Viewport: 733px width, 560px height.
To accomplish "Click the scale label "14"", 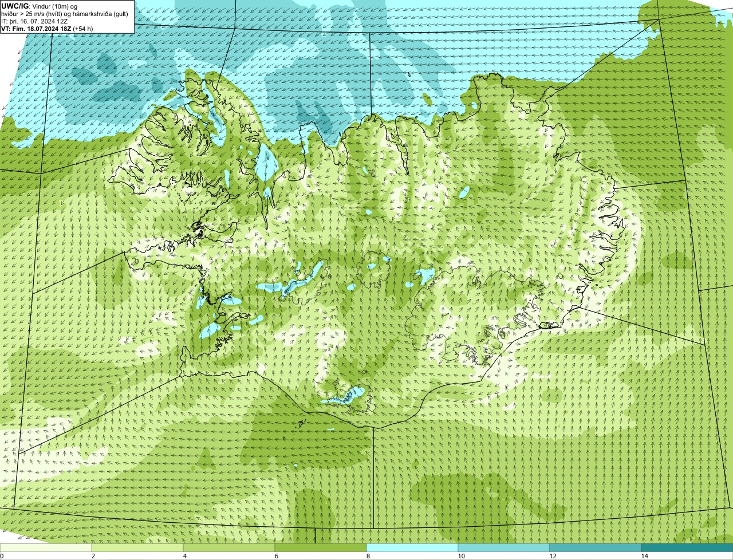I will (644, 556).
